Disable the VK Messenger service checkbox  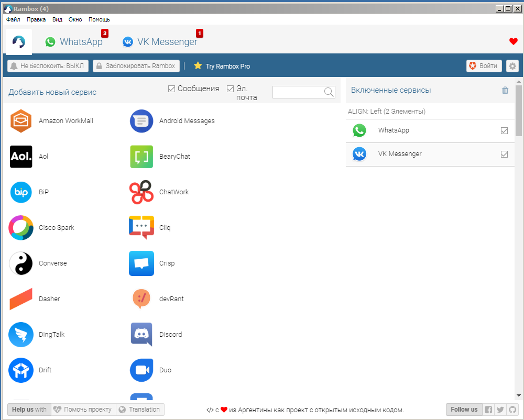pos(504,154)
